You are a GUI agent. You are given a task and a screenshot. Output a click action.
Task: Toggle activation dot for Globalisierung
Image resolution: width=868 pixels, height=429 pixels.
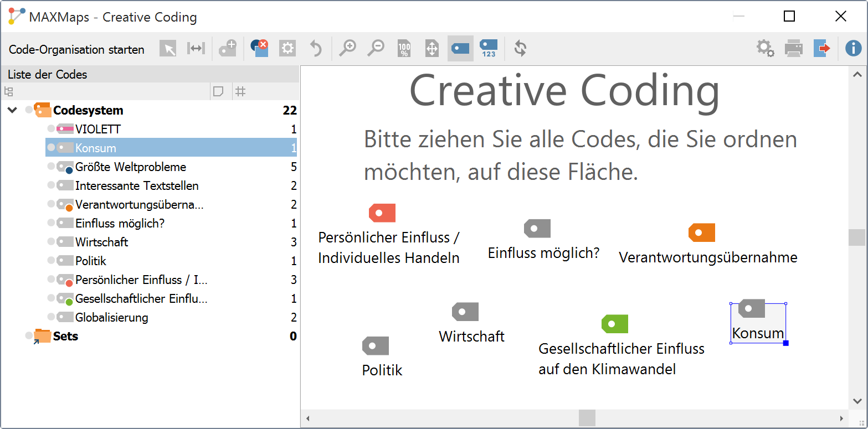pyautogui.click(x=51, y=317)
